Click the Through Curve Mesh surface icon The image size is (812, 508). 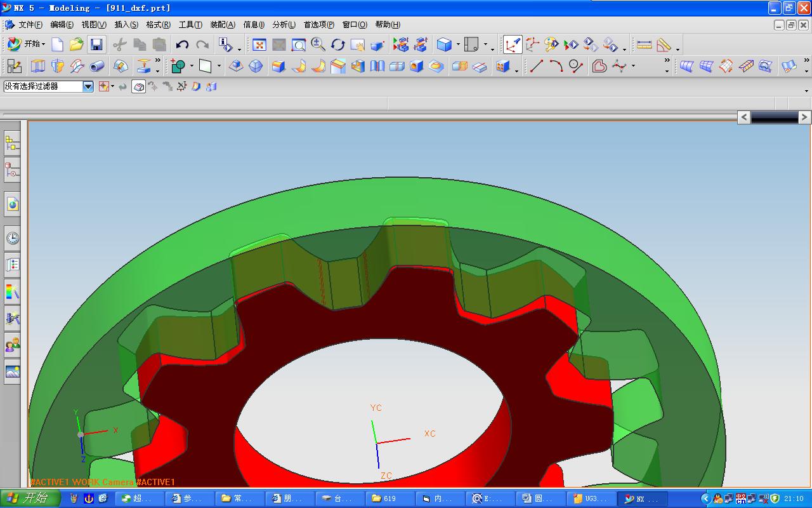click(706, 66)
